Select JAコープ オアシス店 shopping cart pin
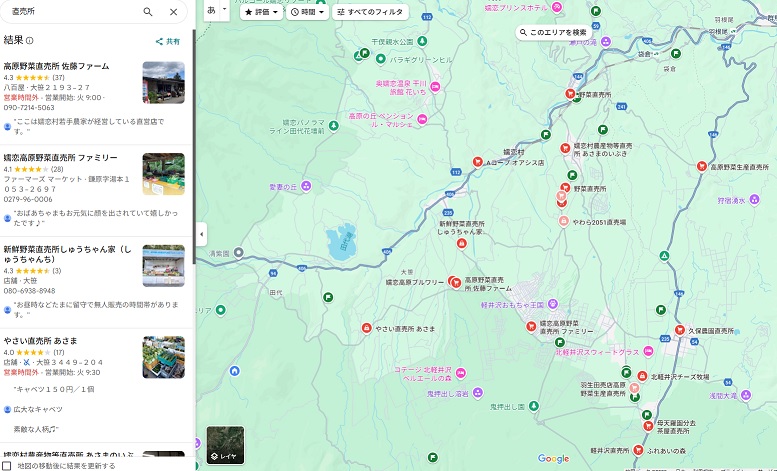The width and height of the screenshot is (777, 471). click(477, 162)
